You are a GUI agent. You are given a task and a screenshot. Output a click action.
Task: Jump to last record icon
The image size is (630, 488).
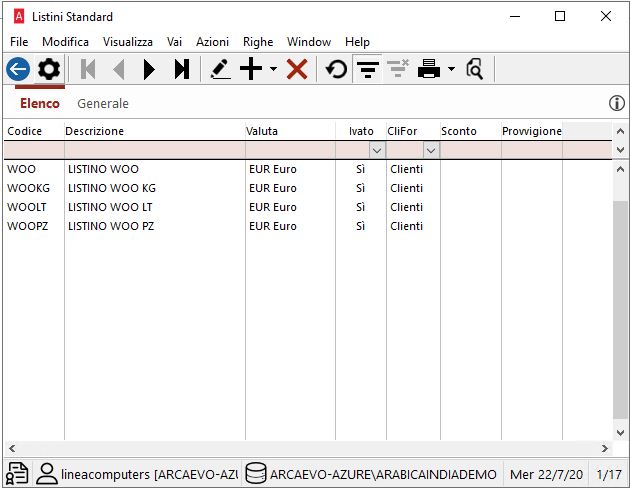click(181, 69)
